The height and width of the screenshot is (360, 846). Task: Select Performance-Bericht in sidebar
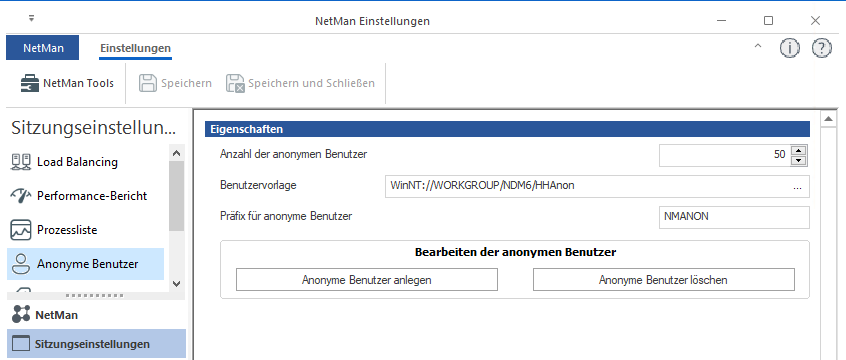(85, 195)
